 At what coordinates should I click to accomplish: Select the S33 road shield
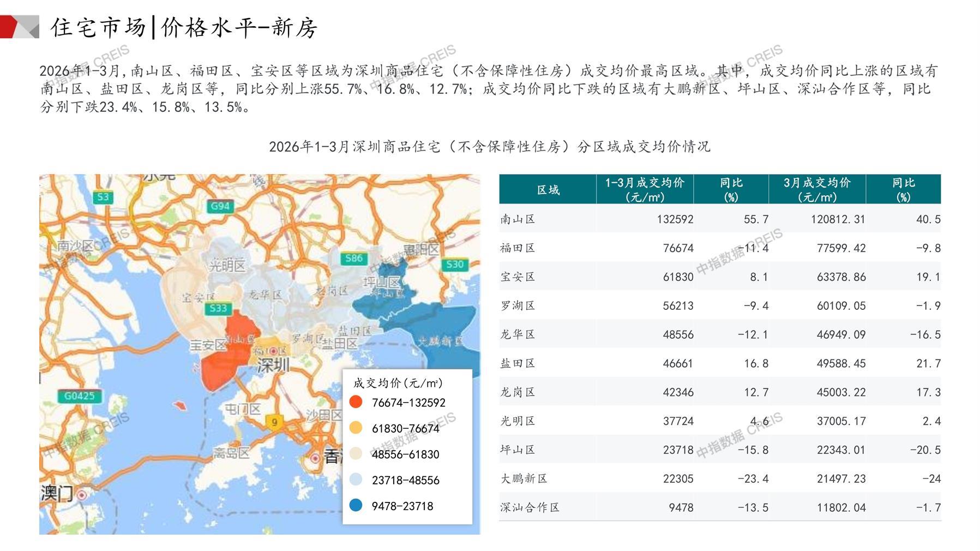tap(218, 308)
